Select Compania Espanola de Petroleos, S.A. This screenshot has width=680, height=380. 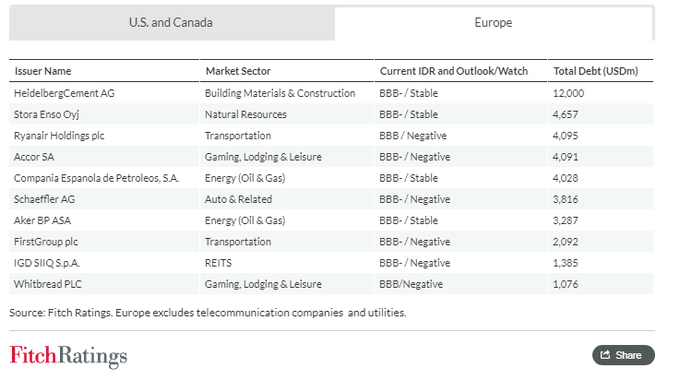[x=96, y=178]
